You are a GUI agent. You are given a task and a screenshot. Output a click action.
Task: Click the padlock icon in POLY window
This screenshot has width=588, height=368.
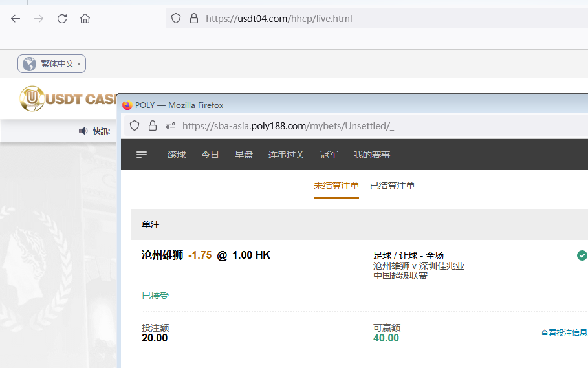pos(153,125)
